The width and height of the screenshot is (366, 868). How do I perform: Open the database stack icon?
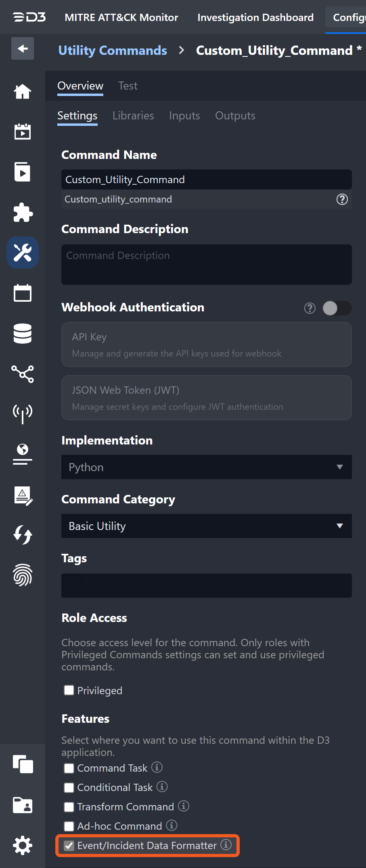click(23, 334)
